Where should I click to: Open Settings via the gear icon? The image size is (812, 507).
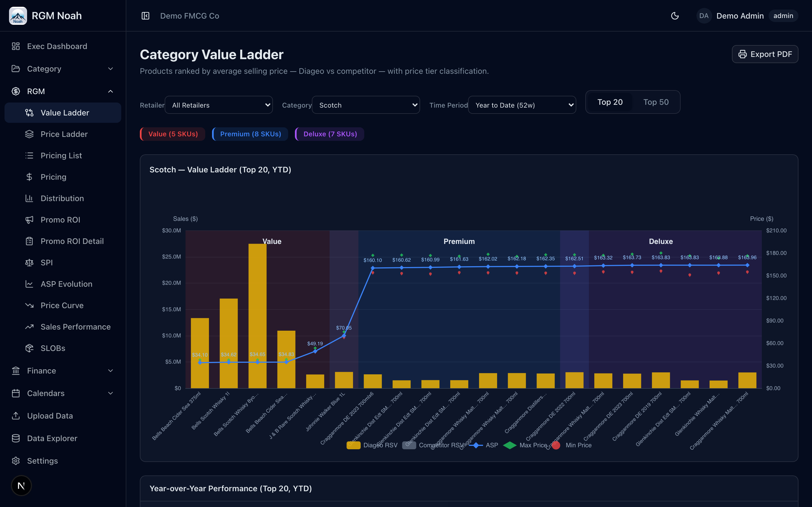16,461
